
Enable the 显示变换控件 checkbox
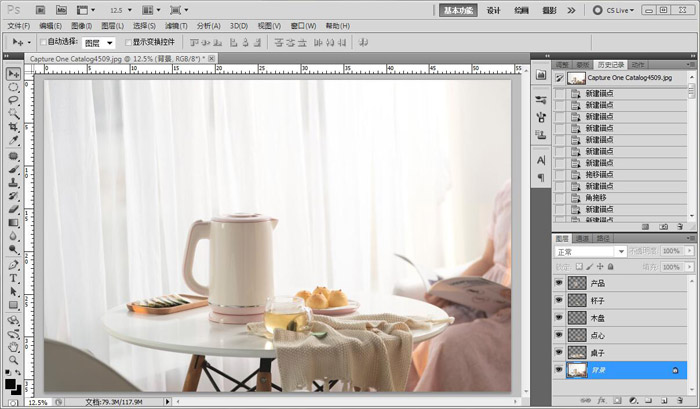click(x=126, y=43)
